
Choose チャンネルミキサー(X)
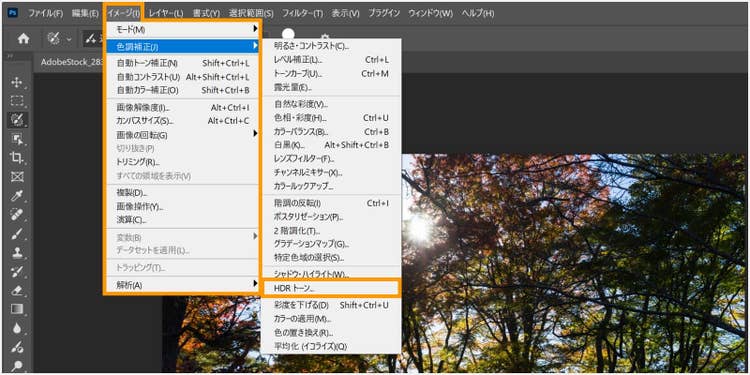pos(331,172)
